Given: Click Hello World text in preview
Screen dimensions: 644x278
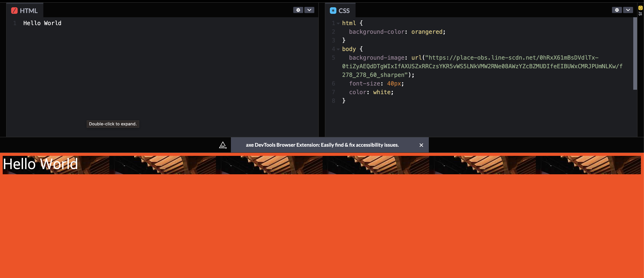Looking at the screenshot, I should click(x=40, y=164).
